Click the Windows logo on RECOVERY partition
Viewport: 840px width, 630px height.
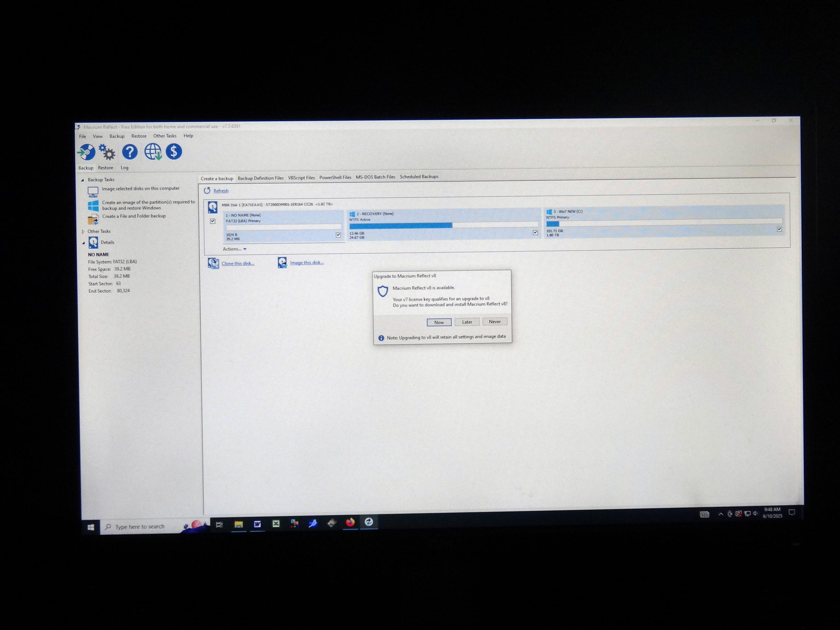[x=352, y=214]
